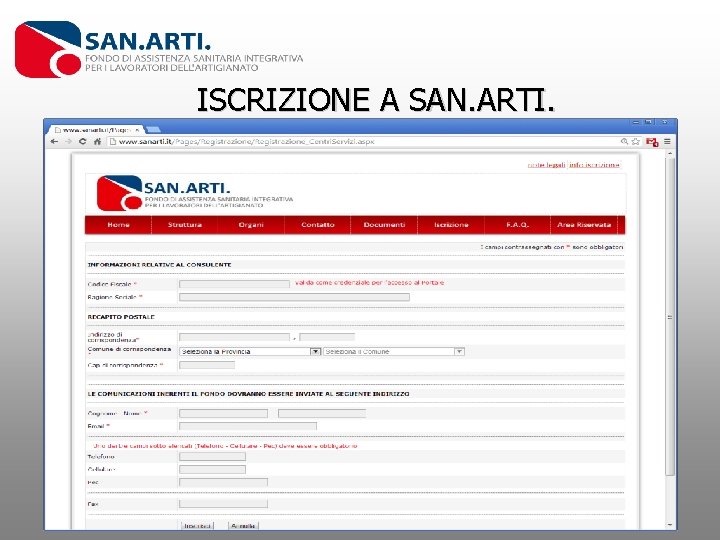Screen dimensions: 720x540
Task: Open the Contatto menu item
Action: point(318,225)
